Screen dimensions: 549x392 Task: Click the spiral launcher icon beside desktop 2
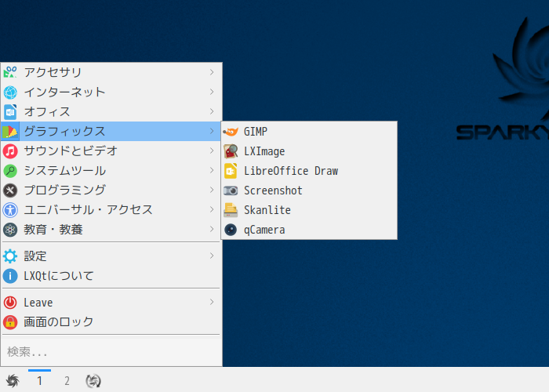[93, 380]
